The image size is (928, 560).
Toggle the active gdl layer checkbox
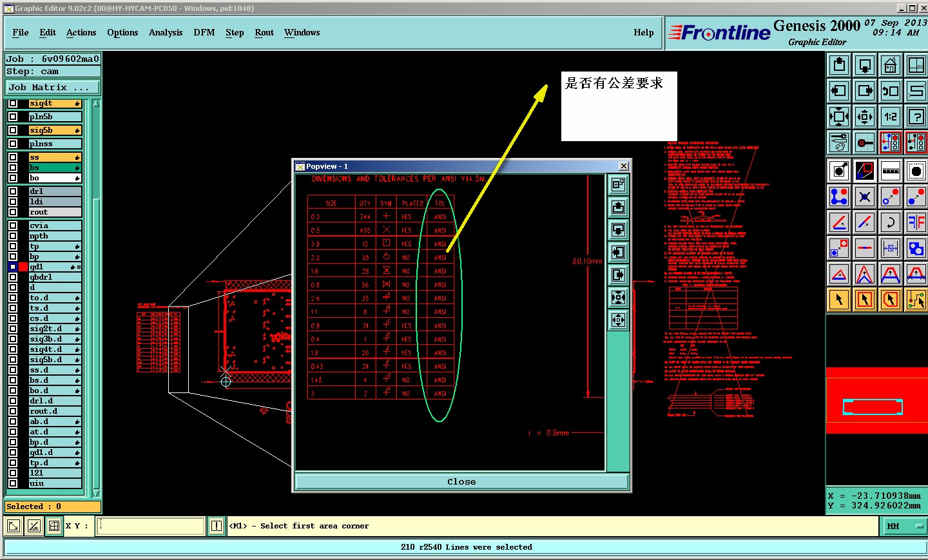pos(13,267)
